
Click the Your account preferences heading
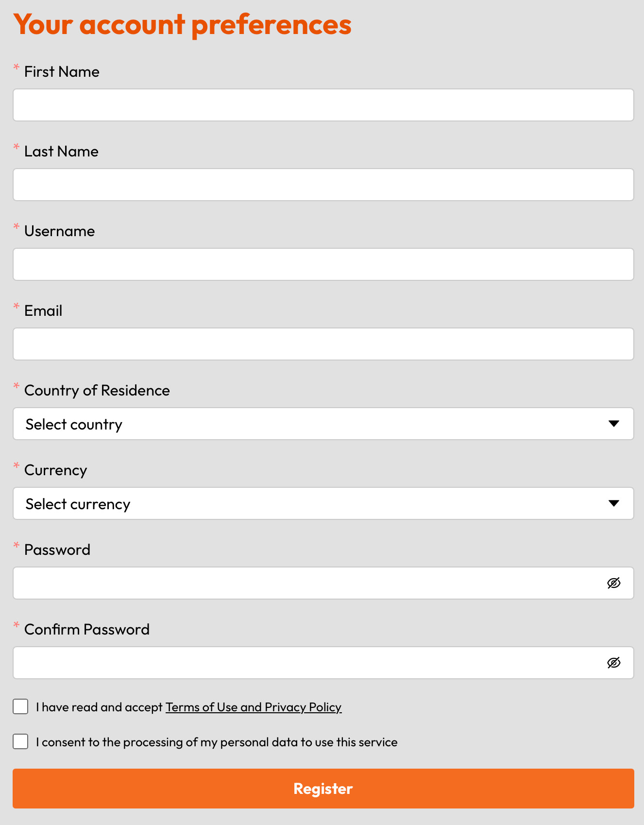(x=182, y=24)
